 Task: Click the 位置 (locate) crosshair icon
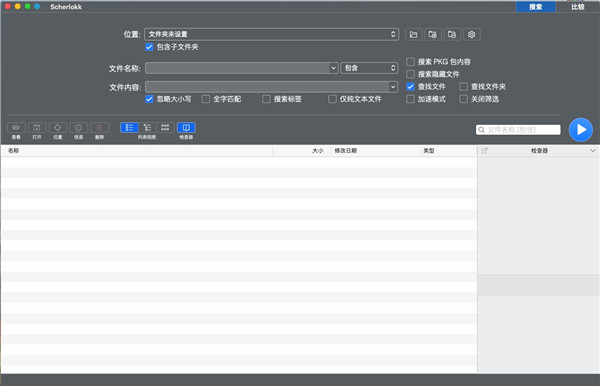coord(57,127)
